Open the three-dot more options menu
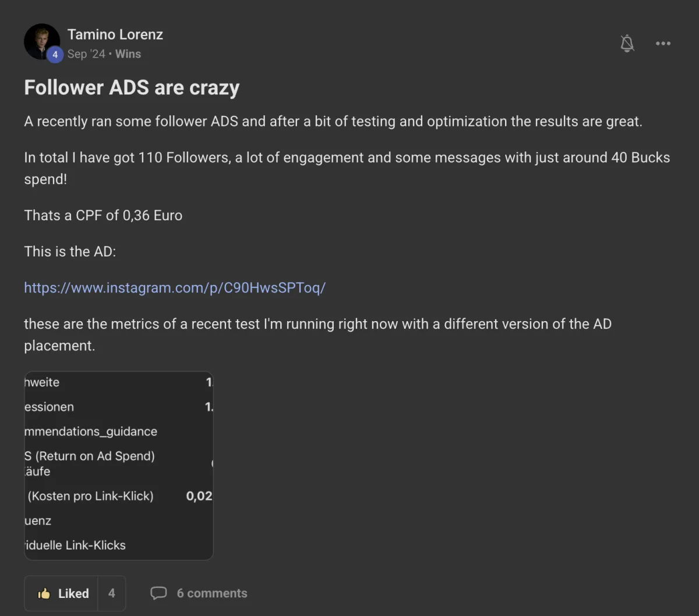The width and height of the screenshot is (699, 616). pyautogui.click(x=663, y=43)
